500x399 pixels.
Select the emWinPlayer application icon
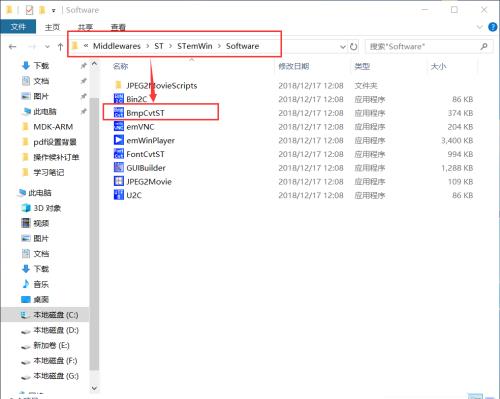[x=119, y=140]
